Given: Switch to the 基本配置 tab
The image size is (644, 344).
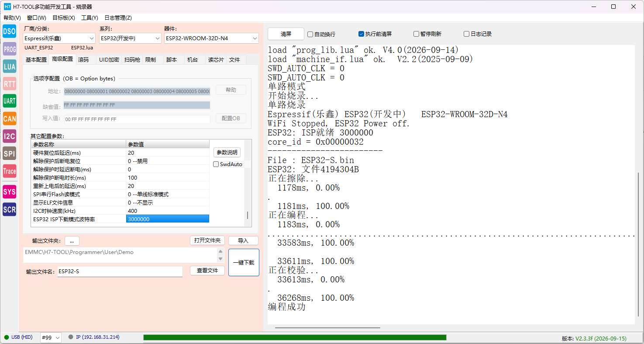Looking at the screenshot, I should click(36, 60).
